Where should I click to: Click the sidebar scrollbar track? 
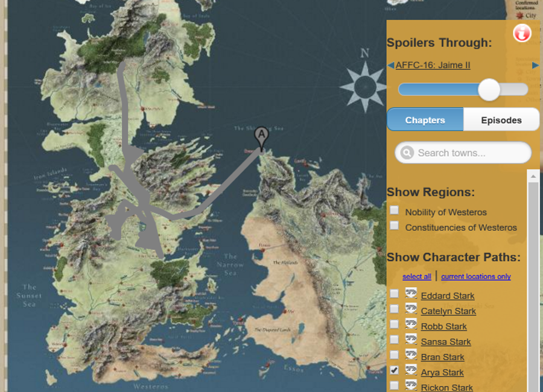pyautogui.click(x=533, y=288)
